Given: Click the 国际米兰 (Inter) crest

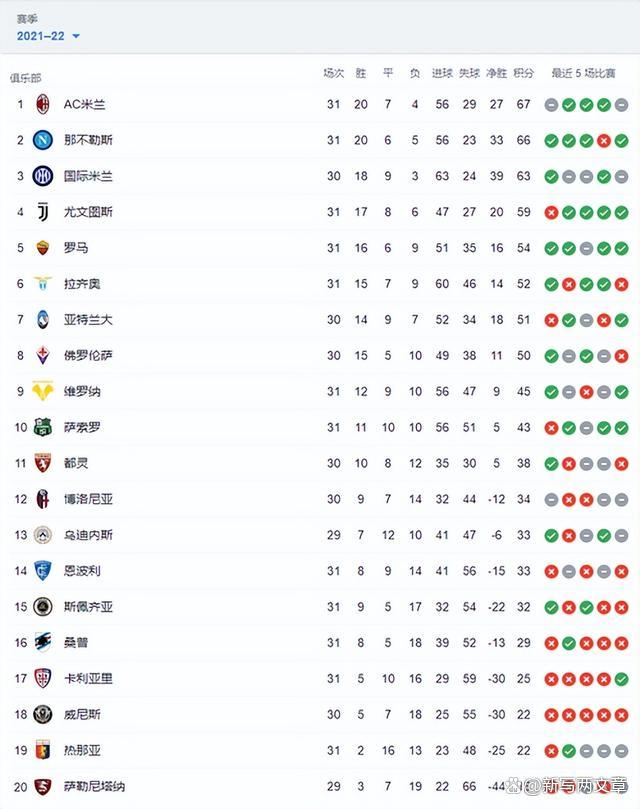Looking at the screenshot, I should point(43,176).
